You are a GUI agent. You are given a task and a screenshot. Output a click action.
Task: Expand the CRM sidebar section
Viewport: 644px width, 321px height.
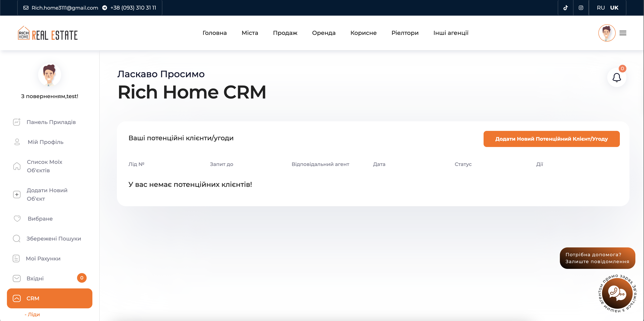[x=49, y=298]
